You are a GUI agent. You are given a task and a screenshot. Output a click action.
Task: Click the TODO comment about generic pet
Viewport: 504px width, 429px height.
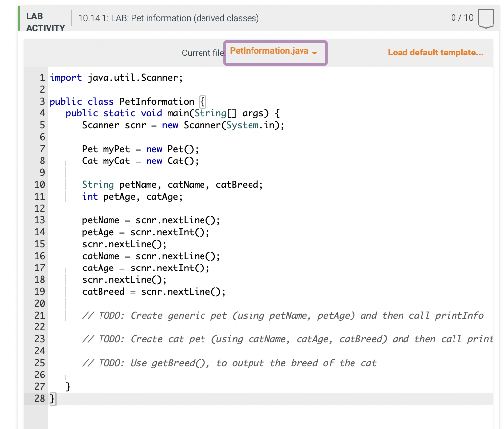coord(282,315)
